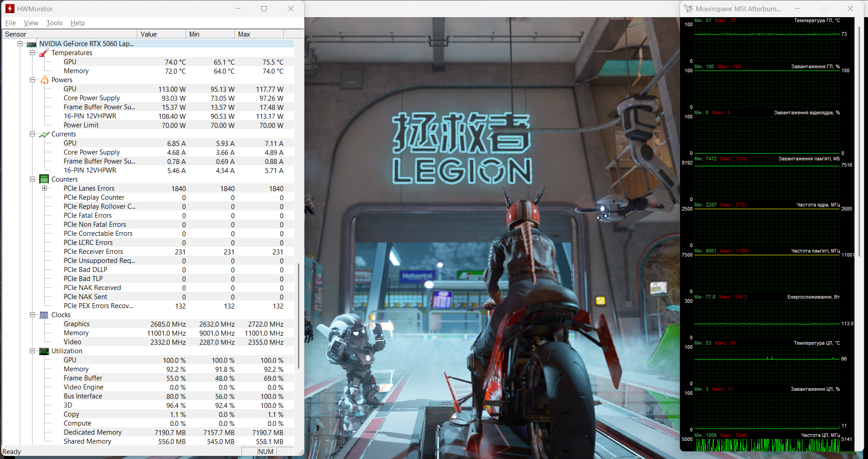
Task: Click the 113.00 W GPU power value
Action: click(x=172, y=89)
